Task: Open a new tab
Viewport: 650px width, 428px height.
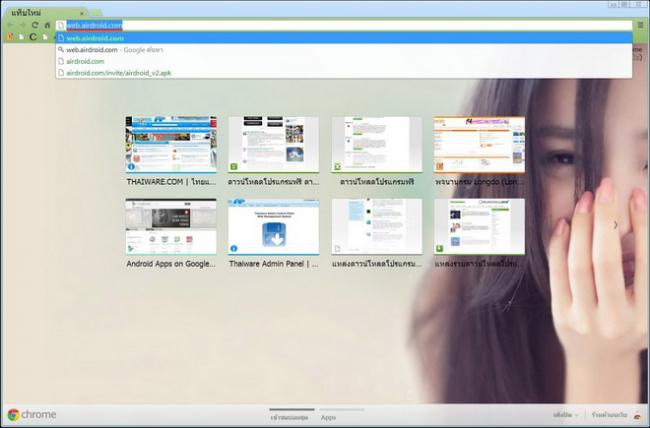Action: pyautogui.click(x=95, y=13)
